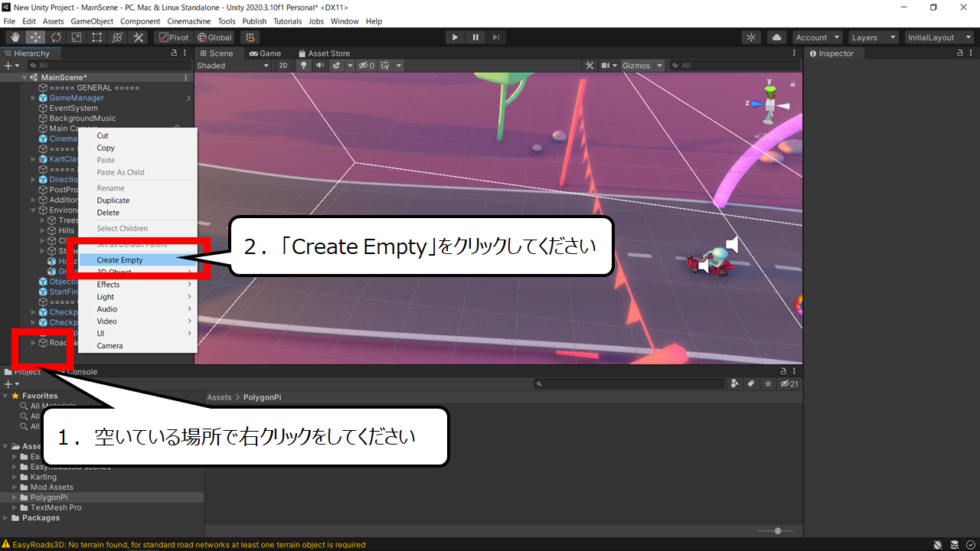Open scene component tools icon
The image size is (980, 551).
[x=590, y=65]
